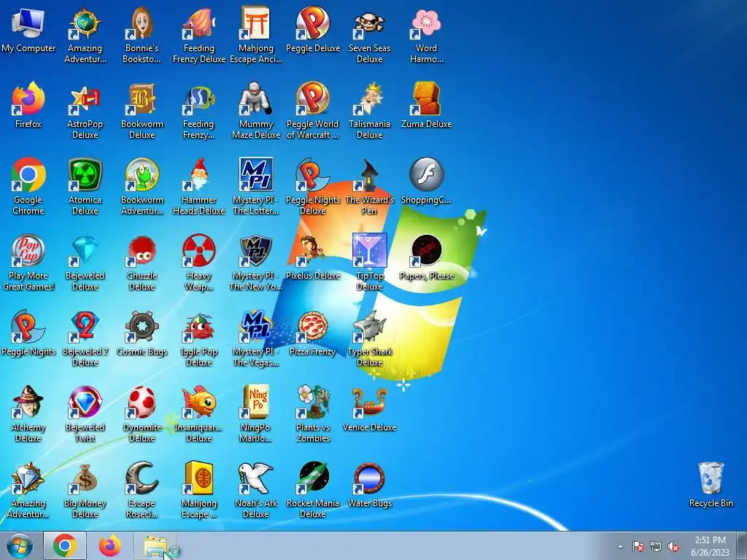Select the Bookworm Deluxe icon
Screen dimensions: 747x560
pos(142,111)
